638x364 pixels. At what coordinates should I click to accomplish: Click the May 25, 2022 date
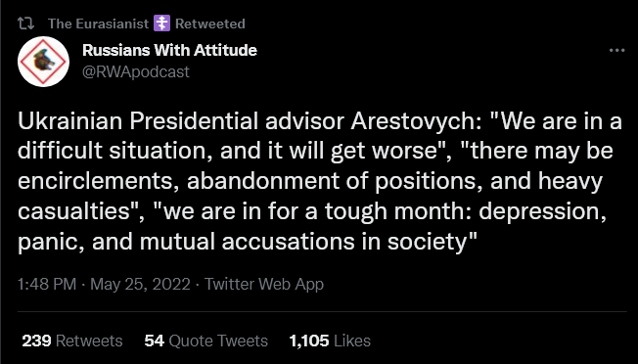click(140, 284)
